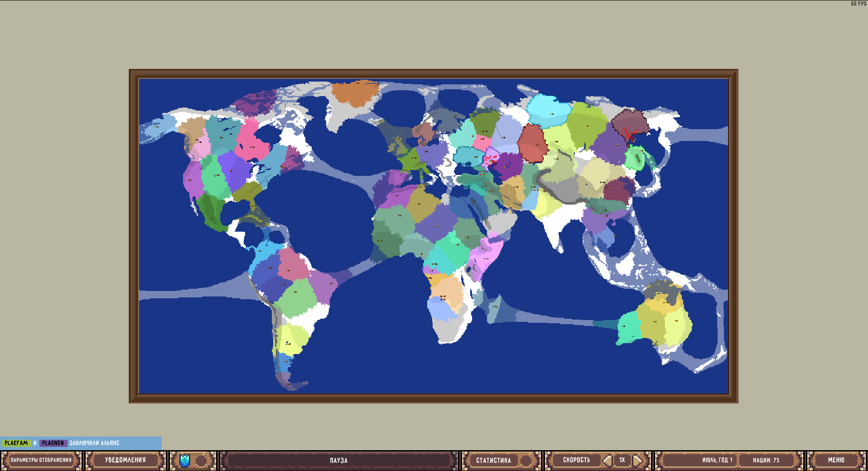The width and height of the screenshot is (868, 471).
Task: Click the 1X speed indicator
Action: [622, 460]
